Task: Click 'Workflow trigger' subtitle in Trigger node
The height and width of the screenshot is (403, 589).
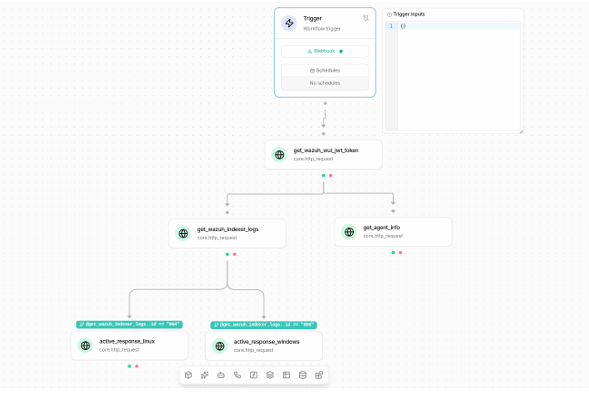Action: click(x=322, y=29)
